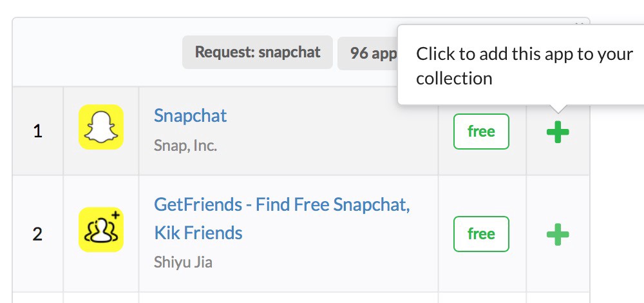Click the GetFriends yellow app icon
644x303 pixels.
click(x=101, y=230)
